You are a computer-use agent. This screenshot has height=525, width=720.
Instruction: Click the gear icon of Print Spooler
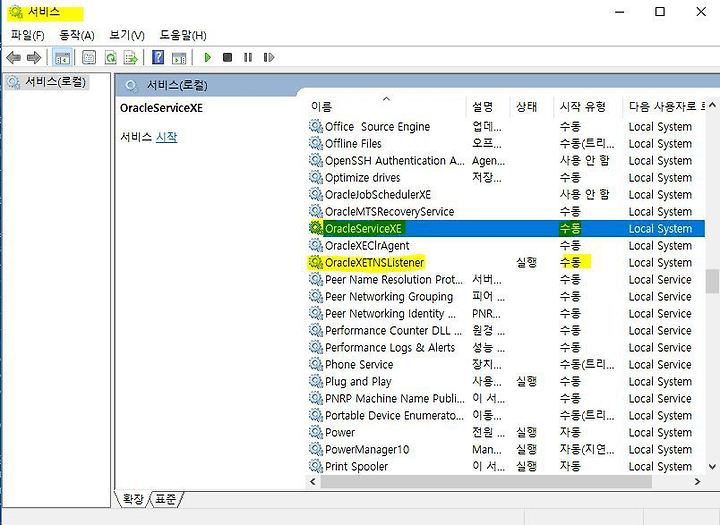(315, 466)
